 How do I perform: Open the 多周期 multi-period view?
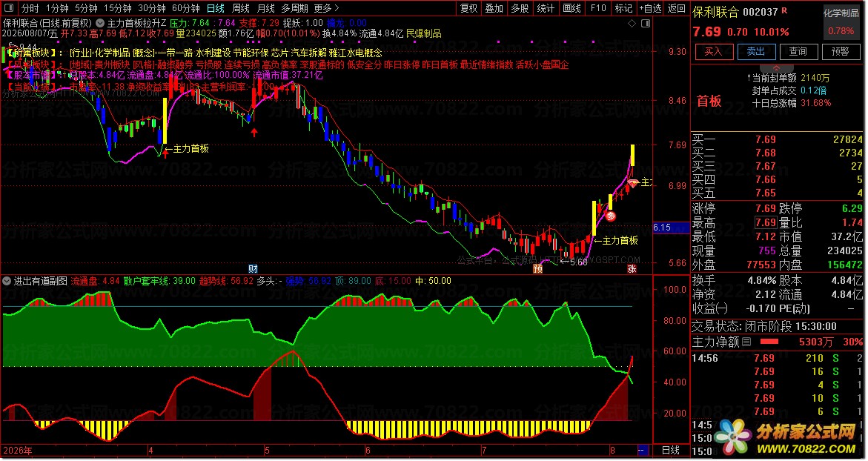pyautogui.click(x=294, y=8)
